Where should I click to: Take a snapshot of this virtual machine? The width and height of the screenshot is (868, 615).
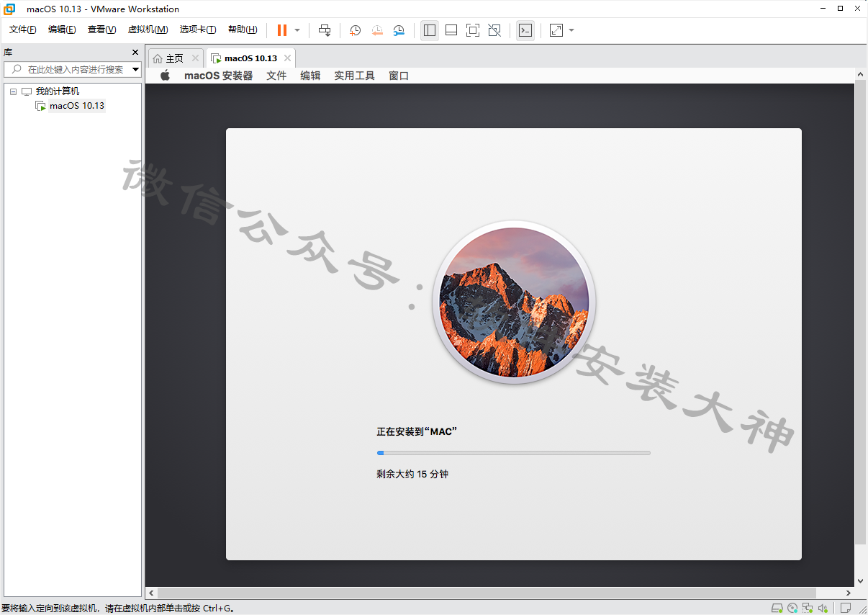click(355, 30)
